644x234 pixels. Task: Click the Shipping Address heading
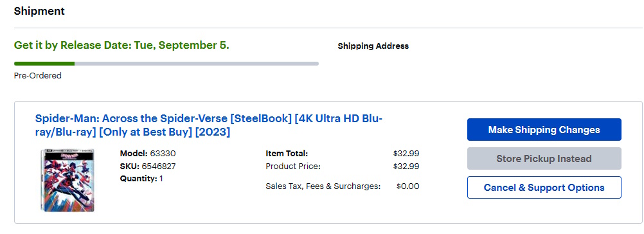pos(373,46)
